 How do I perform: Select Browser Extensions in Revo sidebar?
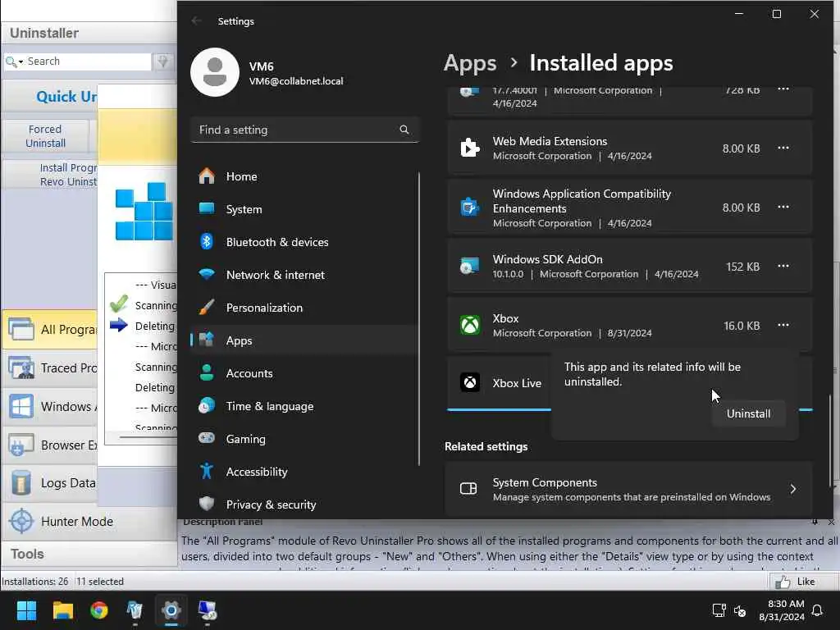[50, 445]
